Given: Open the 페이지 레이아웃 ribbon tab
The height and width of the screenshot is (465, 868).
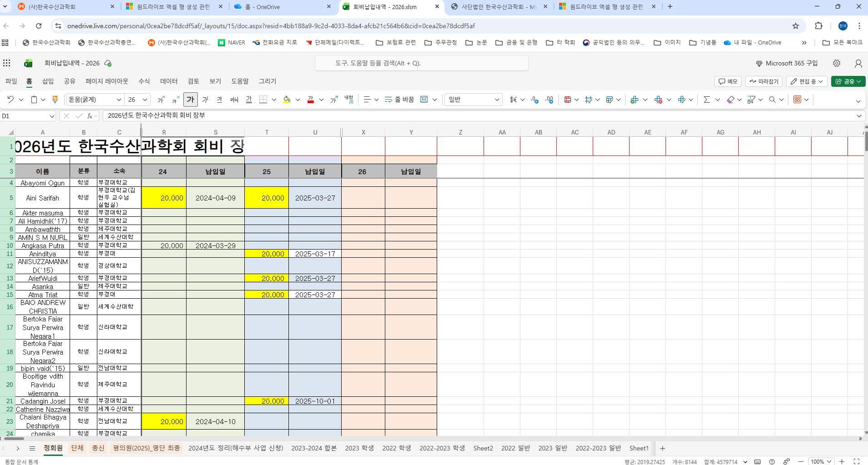Looking at the screenshot, I should pos(107,81).
